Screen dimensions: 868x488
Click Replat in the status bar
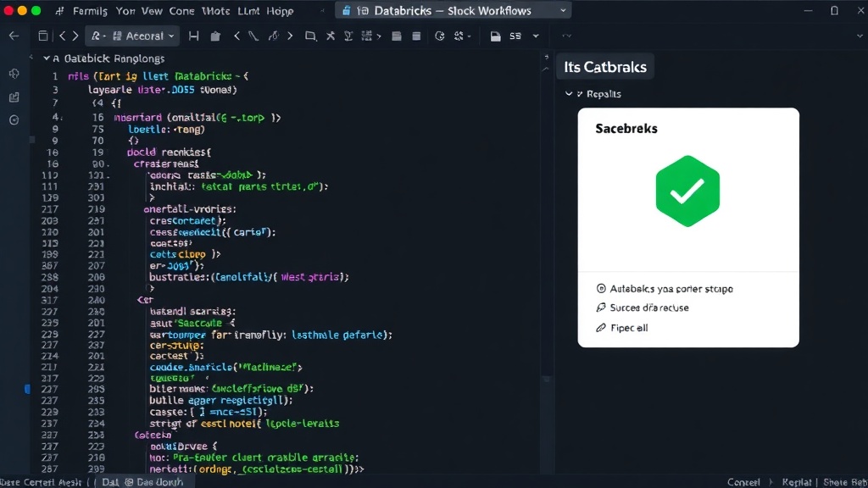tap(797, 482)
